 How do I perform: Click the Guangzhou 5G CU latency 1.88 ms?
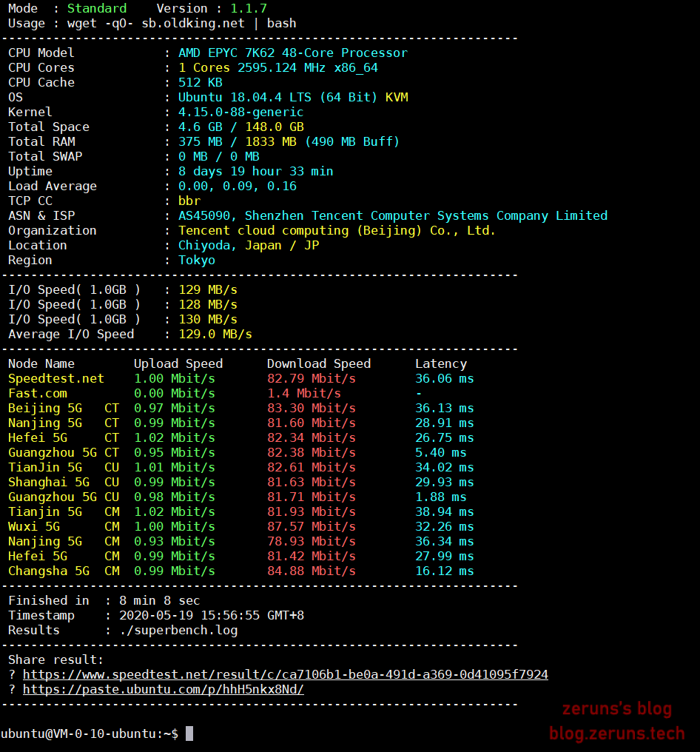coord(440,497)
